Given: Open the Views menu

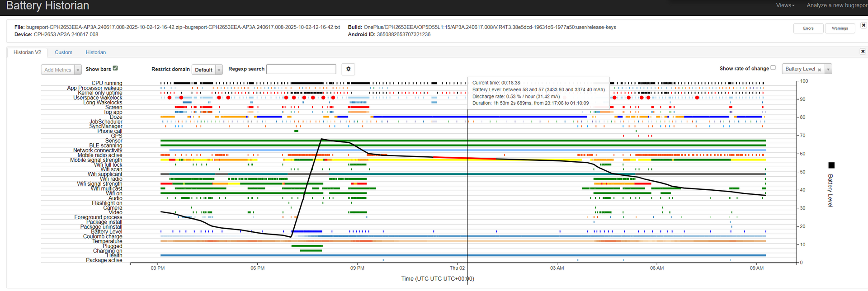Looking at the screenshot, I should [x=785, y=5].
